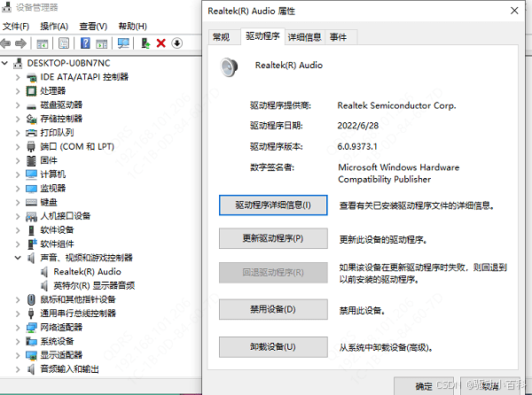Click the 更新驱动程序(P) button
Screen dimensions: 532x395
[273, 238]
